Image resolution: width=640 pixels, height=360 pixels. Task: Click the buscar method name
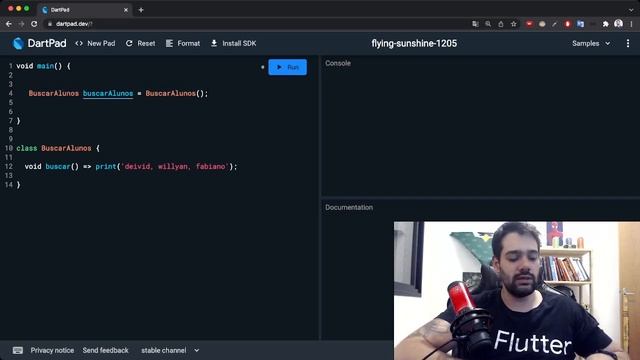pyautogui.click(x=58, y=167)
